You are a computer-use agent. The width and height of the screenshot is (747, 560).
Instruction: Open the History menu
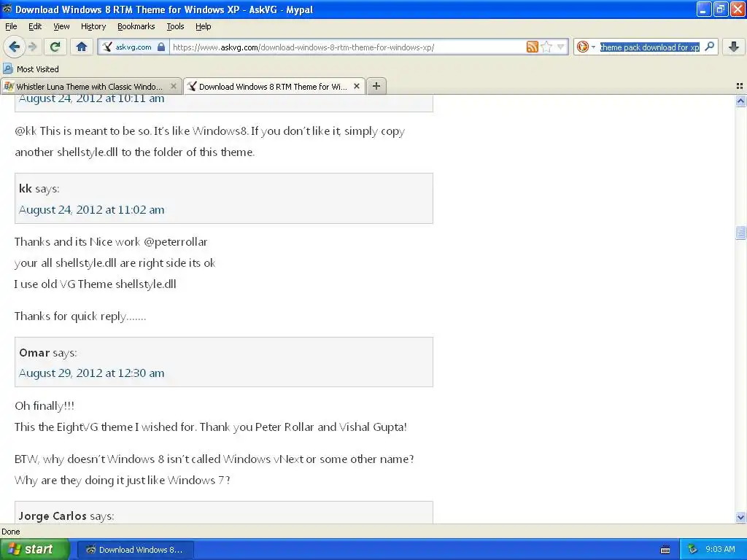(93, 26)
